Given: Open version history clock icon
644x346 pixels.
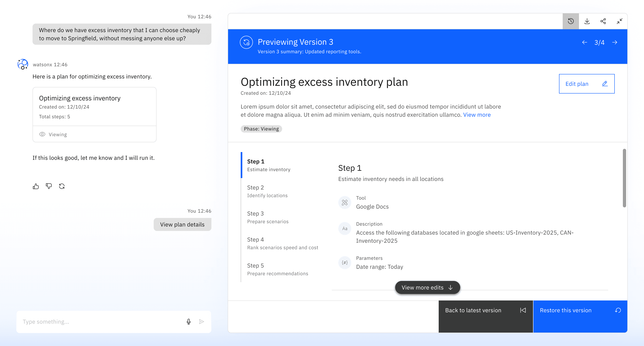Looking at the screenshot, I should point(570,21).
